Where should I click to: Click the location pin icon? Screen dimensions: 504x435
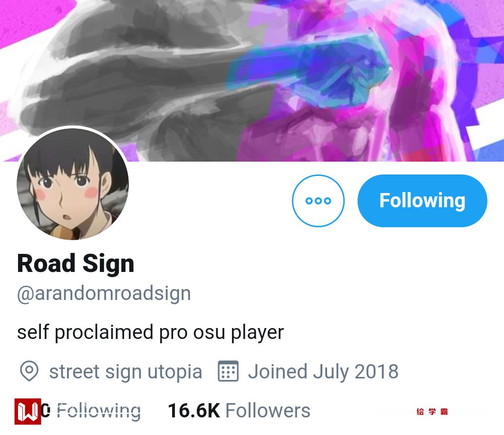29,371
